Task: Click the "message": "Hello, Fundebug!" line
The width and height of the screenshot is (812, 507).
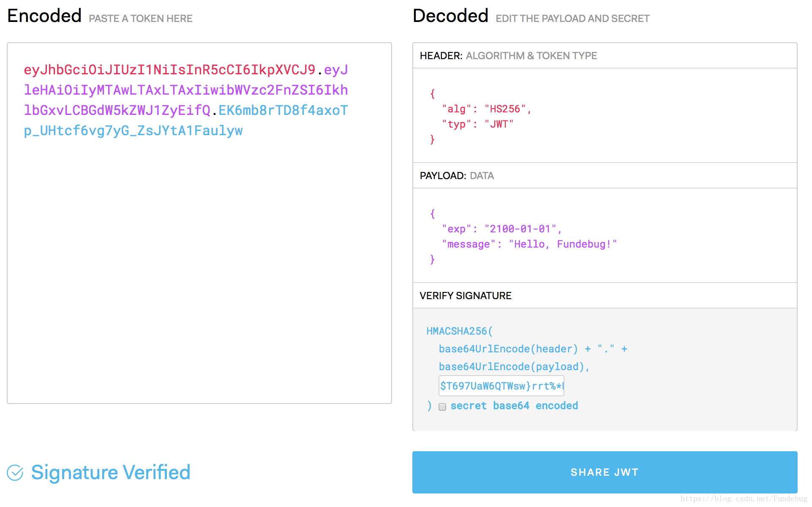Action: tap(529, 244)
